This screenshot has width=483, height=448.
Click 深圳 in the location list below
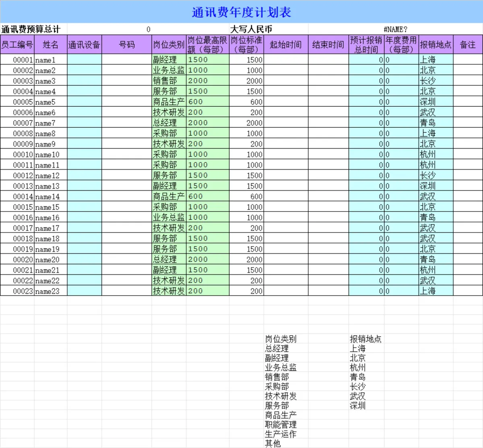357,405
